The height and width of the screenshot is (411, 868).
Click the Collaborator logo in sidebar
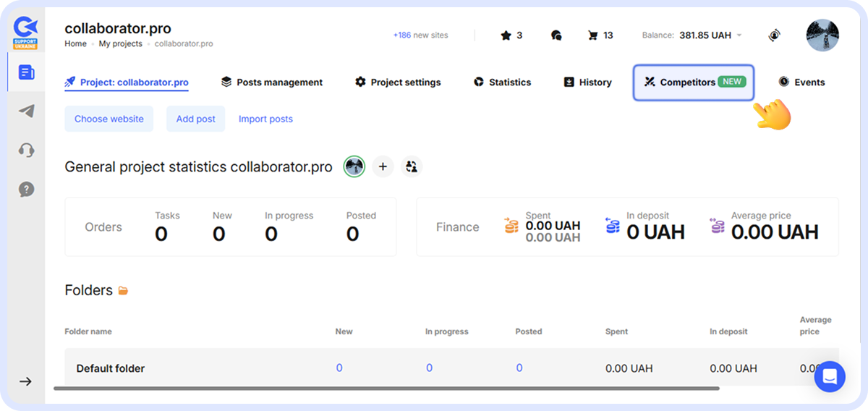tap(26, 33)
